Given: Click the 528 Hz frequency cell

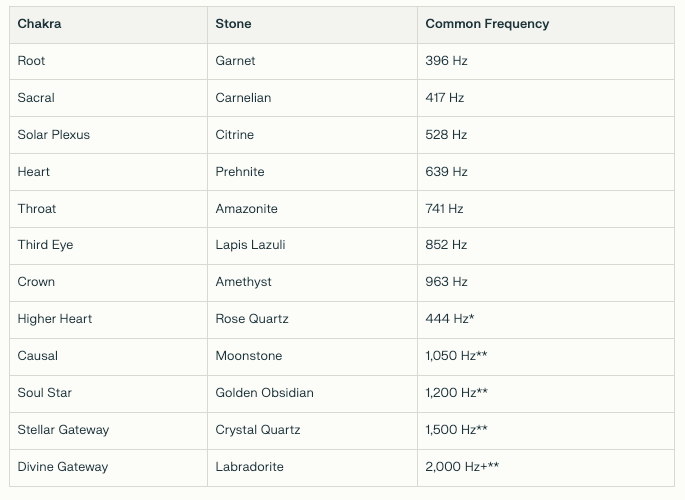Looking at the screenshot, I should coord(447,135).
